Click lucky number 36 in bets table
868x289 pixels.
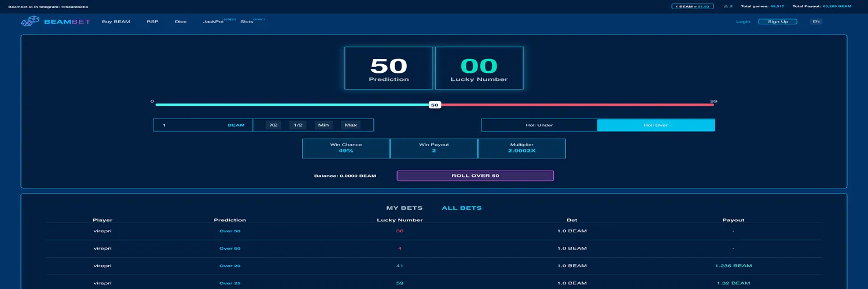coord(400,231)
